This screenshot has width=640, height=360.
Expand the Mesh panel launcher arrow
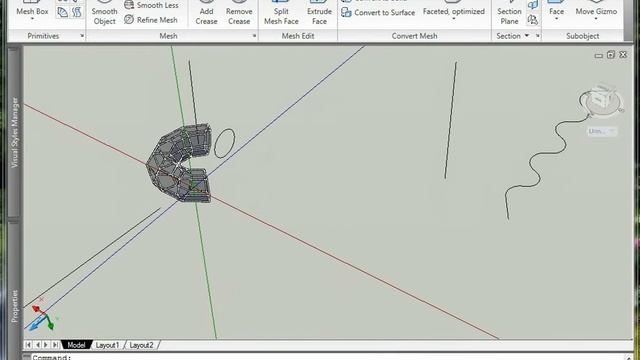pyautogui.click(x=254, y=36)
